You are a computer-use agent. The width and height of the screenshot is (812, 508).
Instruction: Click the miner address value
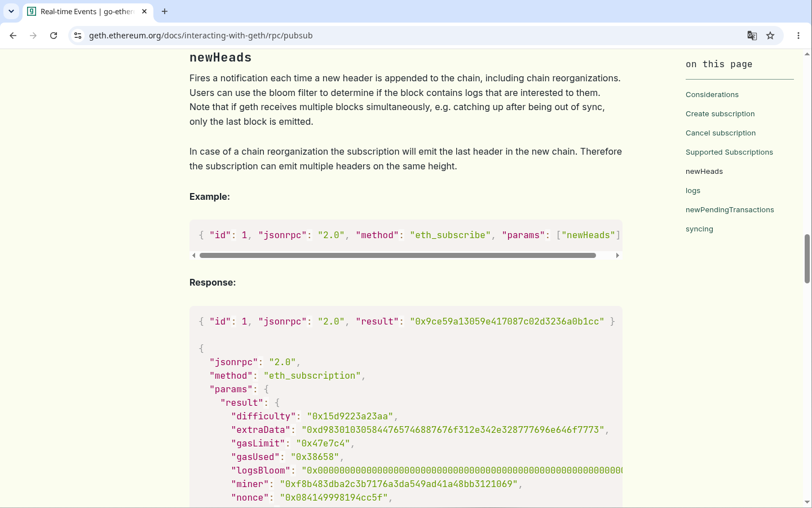coord(399,484)
